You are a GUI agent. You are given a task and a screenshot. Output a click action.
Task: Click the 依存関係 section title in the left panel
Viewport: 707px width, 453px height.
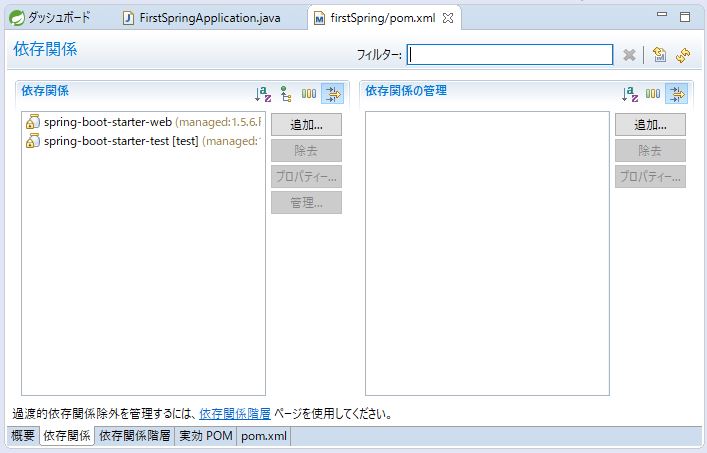pos(45,91)
